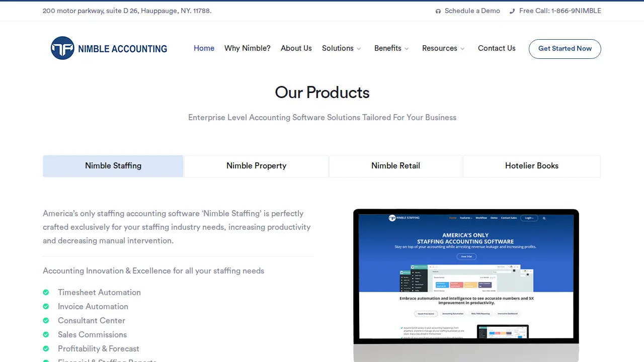Click the Our Products heading
Screen dimensions: 644x362
322,93
